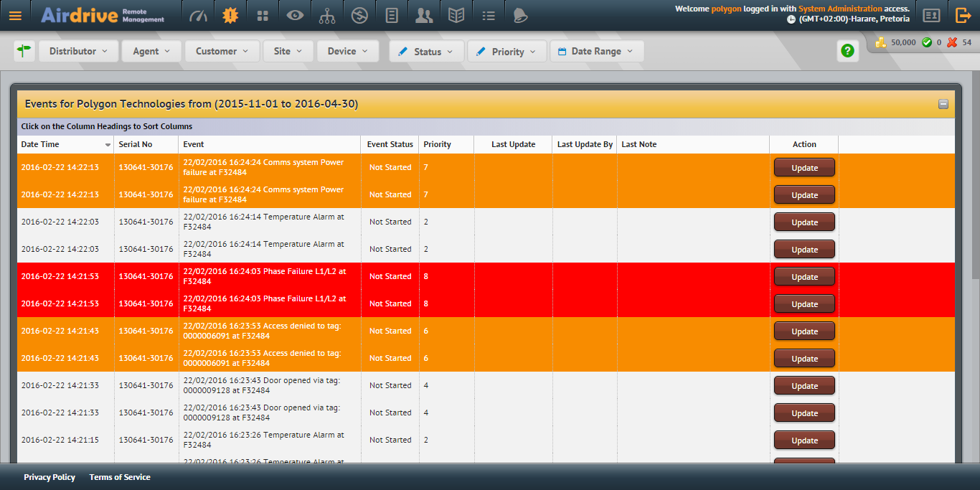Click Update on first Phase Failure L1/L2 row
The height and width of the screenshot is (490, 980).
804,276
